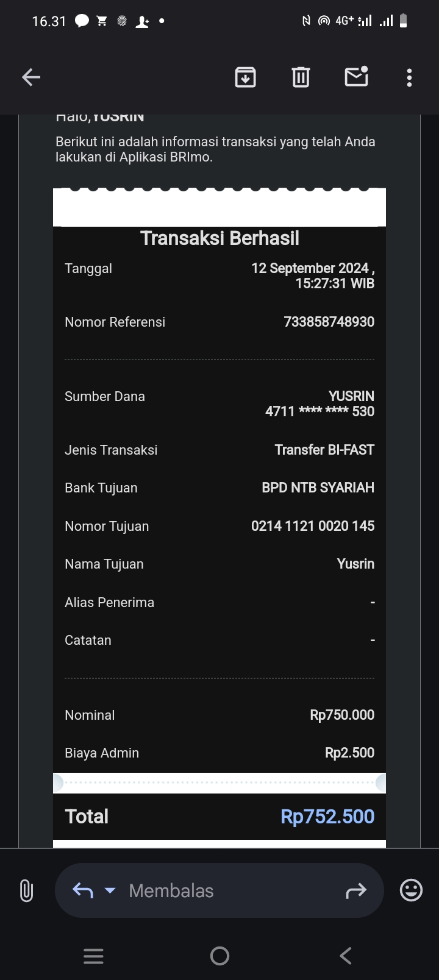Archive this email
Viewport: 439px width, 980px height.
pos(245,77)
